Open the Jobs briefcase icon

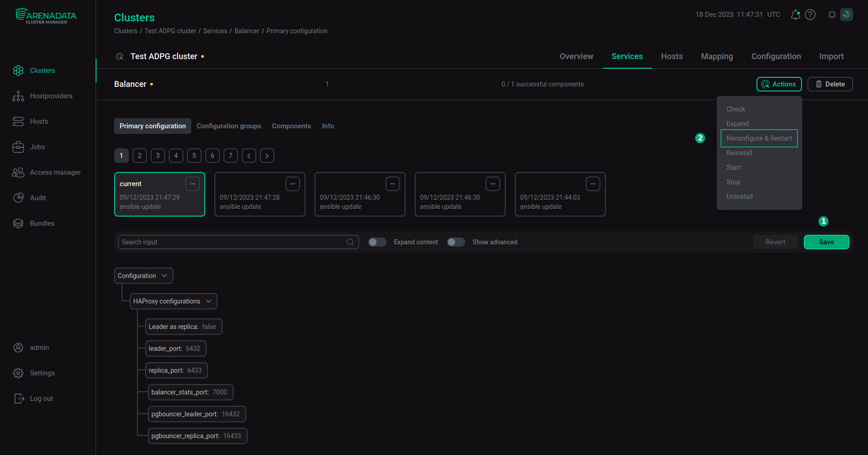coord(18,147)
